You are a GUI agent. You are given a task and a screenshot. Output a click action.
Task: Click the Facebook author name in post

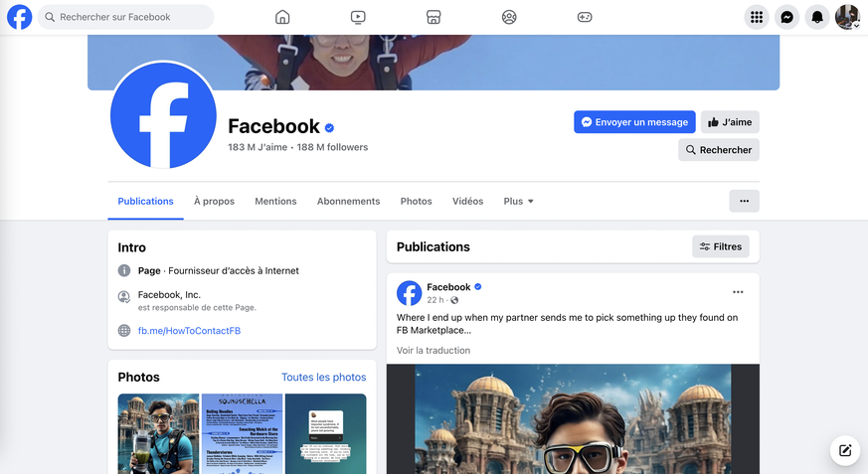tap(448, 287)
